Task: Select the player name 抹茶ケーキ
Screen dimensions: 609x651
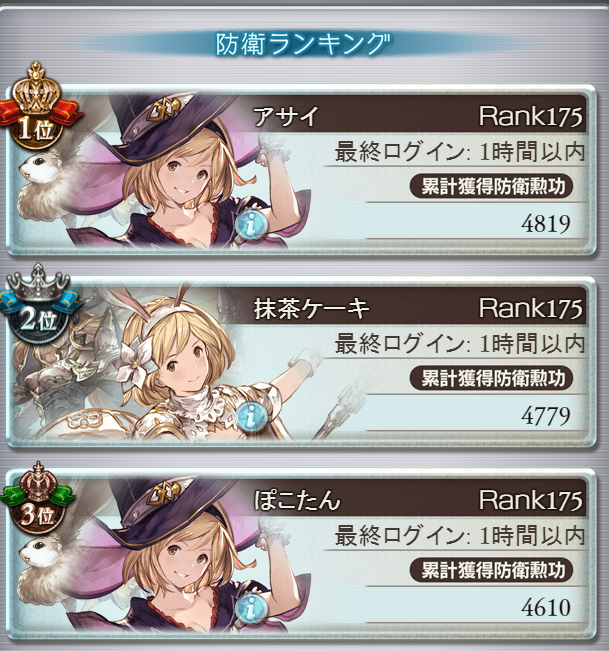Action: [311, 309]
